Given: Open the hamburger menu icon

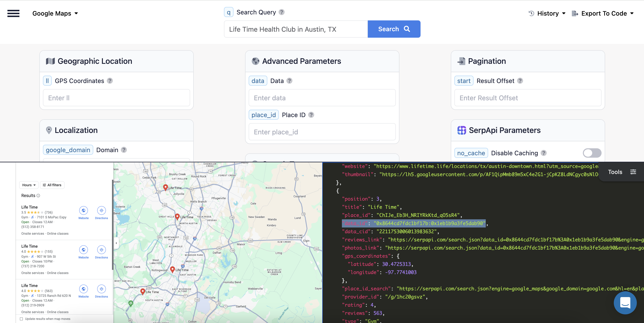Looking at the screenshot, I should pos(13,13).
